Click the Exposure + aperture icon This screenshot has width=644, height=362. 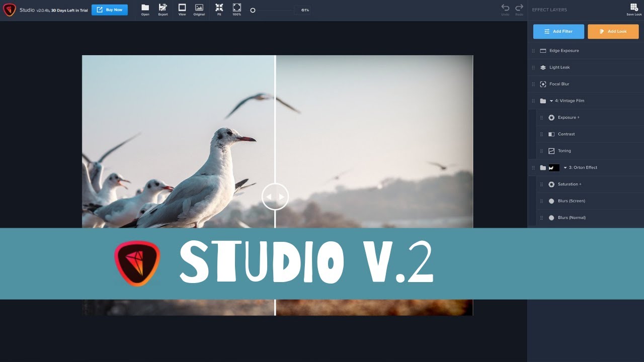tap(551, 118)
